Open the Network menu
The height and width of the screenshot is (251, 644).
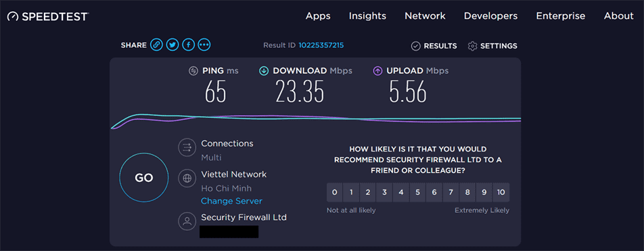coord(425,16)
